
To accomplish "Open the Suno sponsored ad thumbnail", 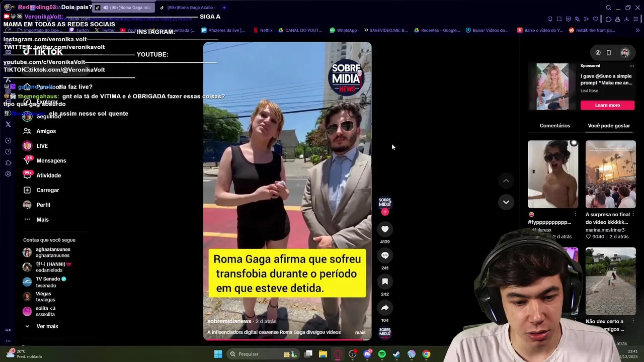I will [x=552, y=86].
